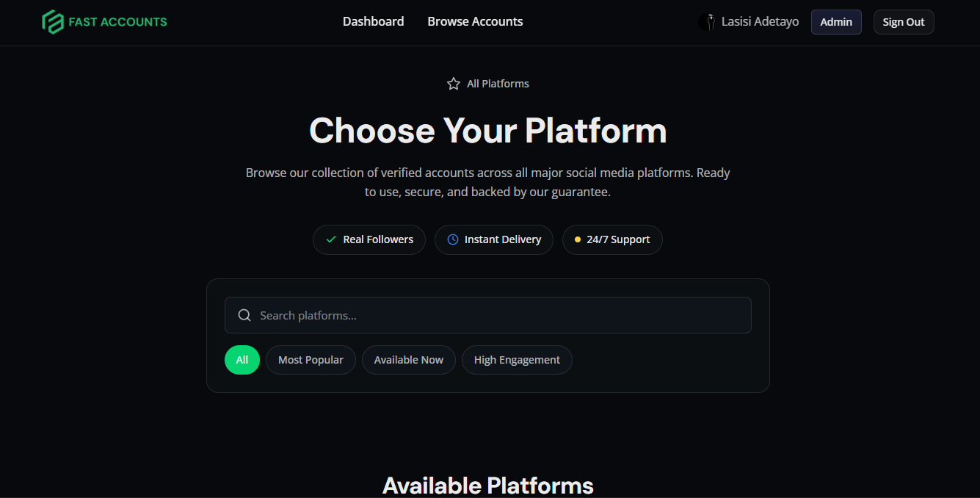Open the Dashboard page

pos(373,22)
